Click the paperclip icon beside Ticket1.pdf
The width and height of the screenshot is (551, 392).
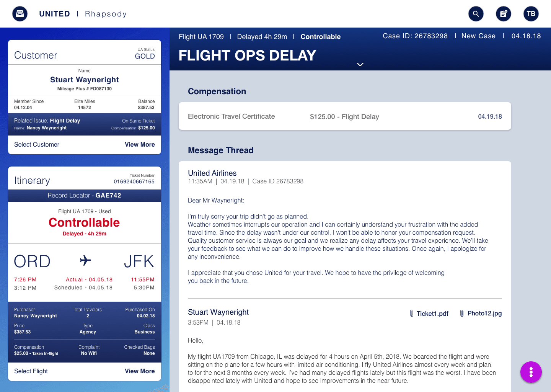(x=412, y=314)
